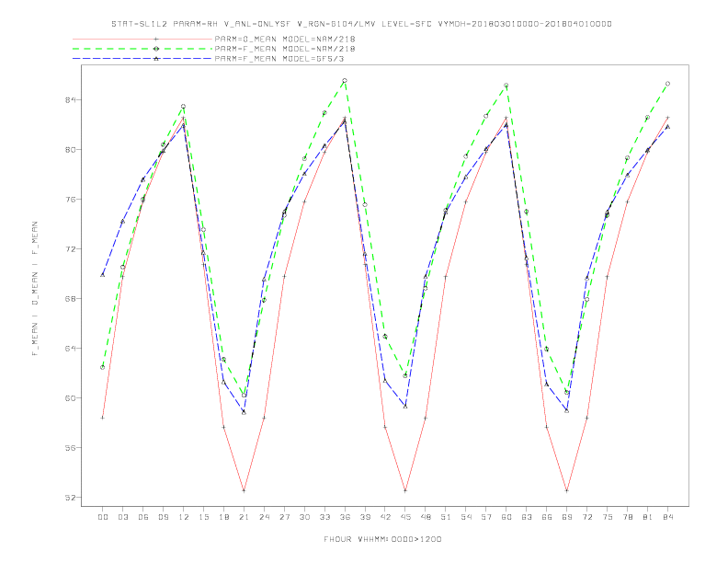Screen dimensions: 728x563
Task: Click x-axis forecast hour label 27
Action: tap(284, 517)
